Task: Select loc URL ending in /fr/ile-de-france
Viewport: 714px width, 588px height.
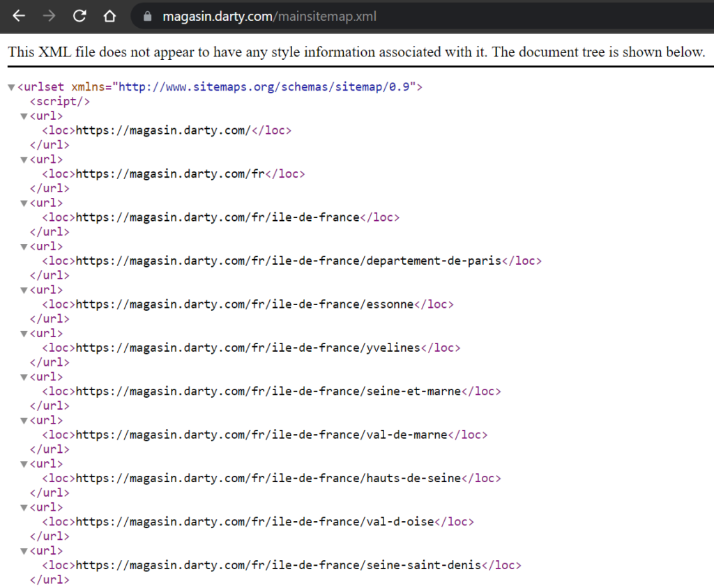Action: tap(218, 217)
